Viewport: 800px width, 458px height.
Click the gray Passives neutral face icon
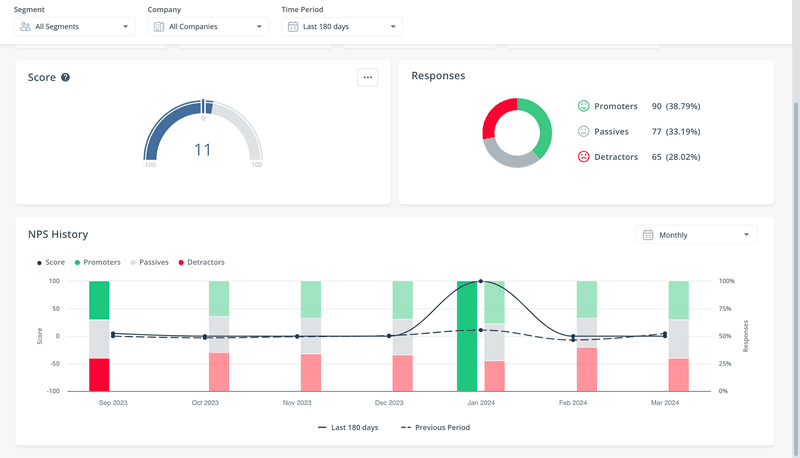click(x=583, y=131)
